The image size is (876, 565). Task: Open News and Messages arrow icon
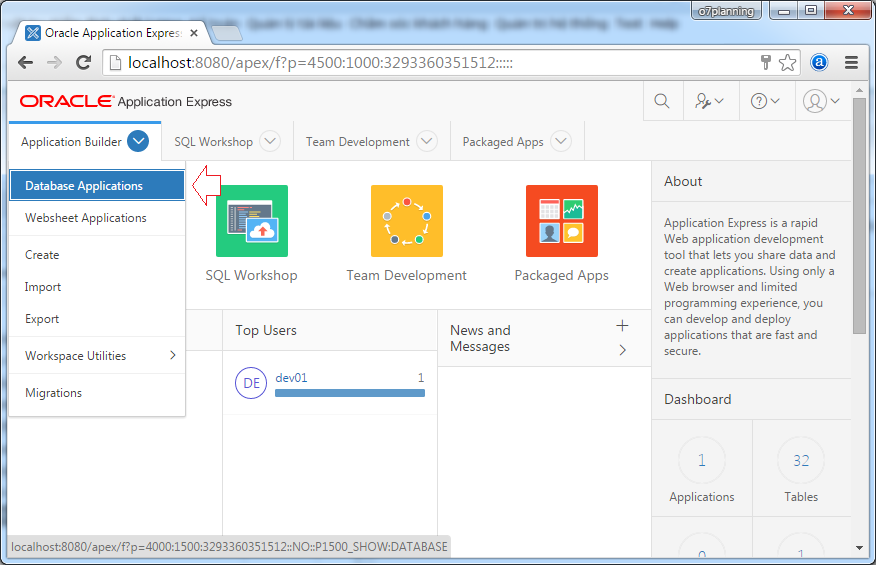622,350
